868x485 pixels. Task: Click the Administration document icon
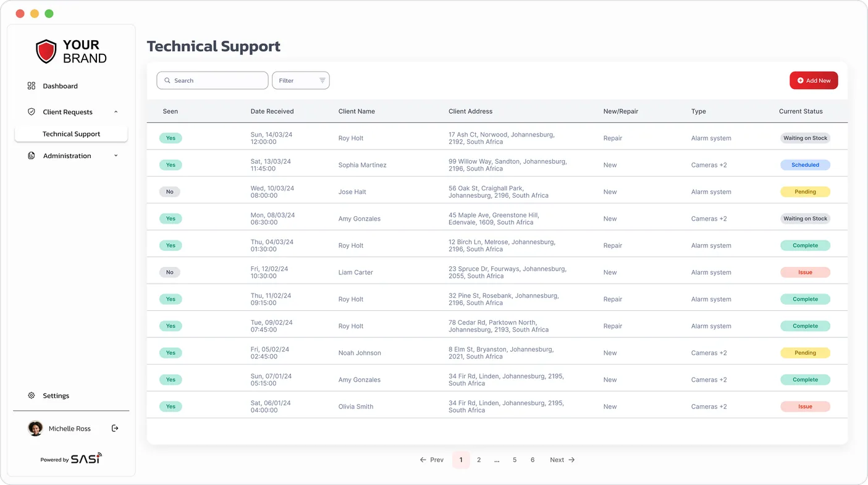point(32,156)
